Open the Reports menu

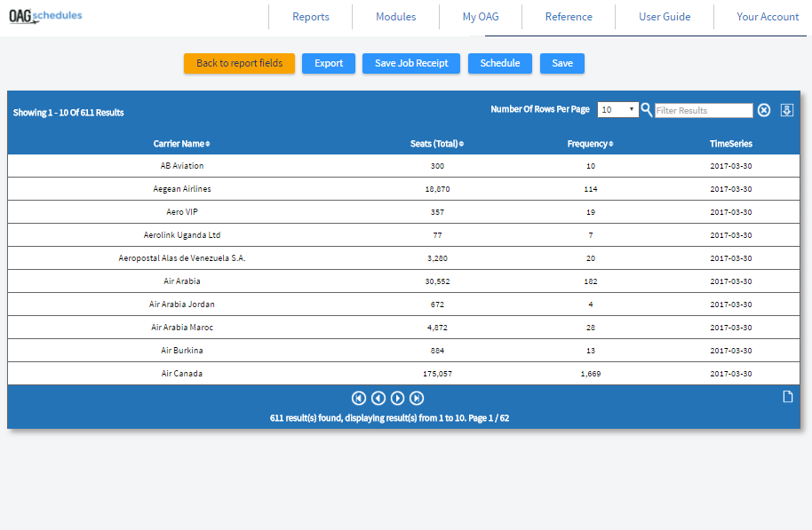pyautogui.click(x=311, y=17)
